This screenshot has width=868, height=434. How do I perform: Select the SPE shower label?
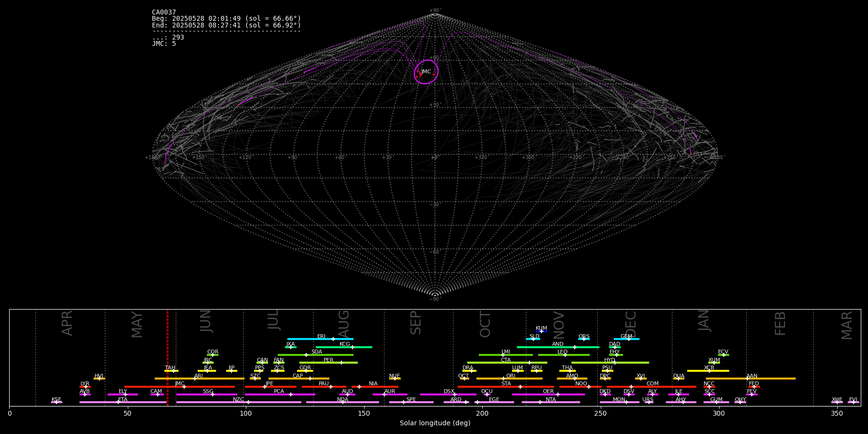(x=411, y=400)
